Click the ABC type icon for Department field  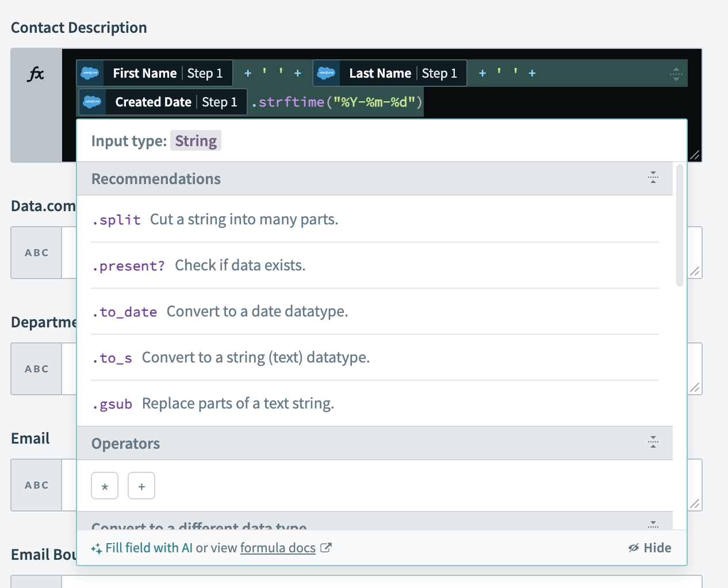36,369
